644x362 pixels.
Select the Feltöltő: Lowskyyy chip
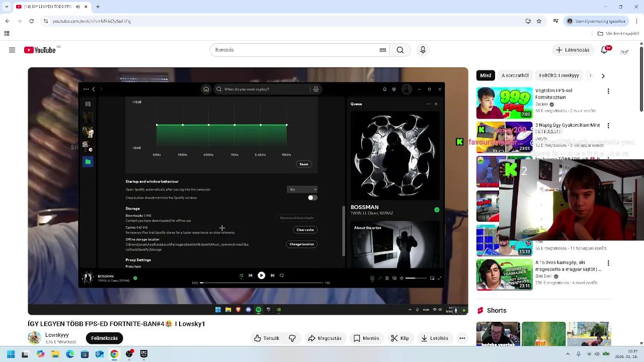click(559, 75)
